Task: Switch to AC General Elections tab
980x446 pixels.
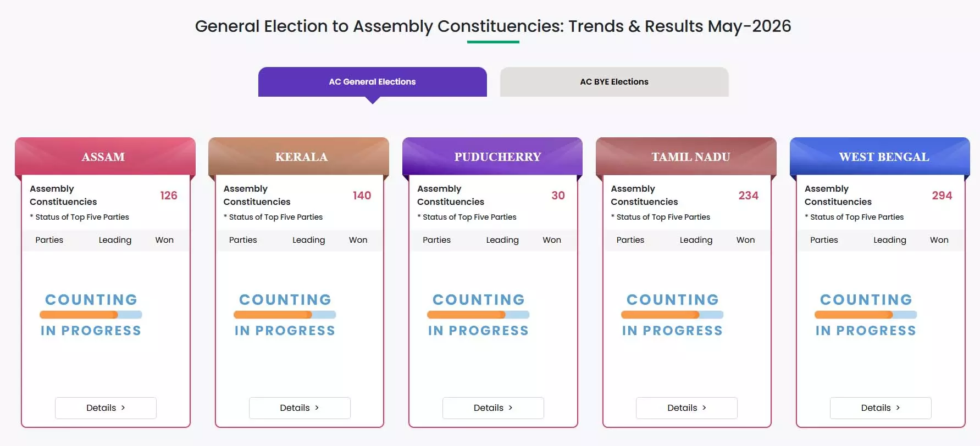Action: 372,82
